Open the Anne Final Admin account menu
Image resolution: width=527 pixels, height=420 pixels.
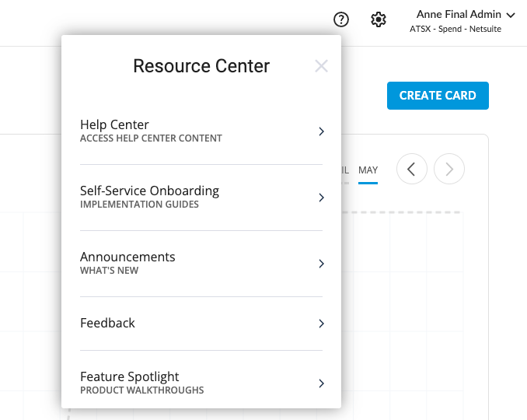(459, 15)
